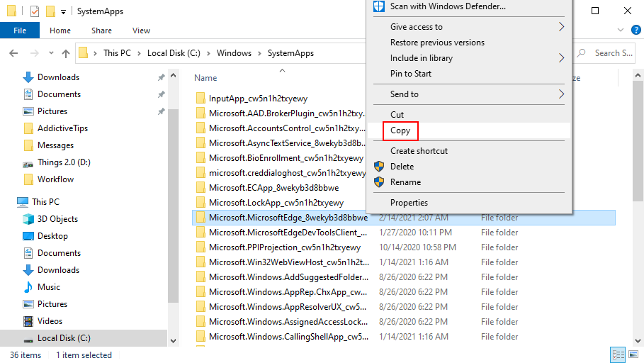Open pinned Downloads in Quick access
This screenshot has width=644, height=363.
coord(58,77)
